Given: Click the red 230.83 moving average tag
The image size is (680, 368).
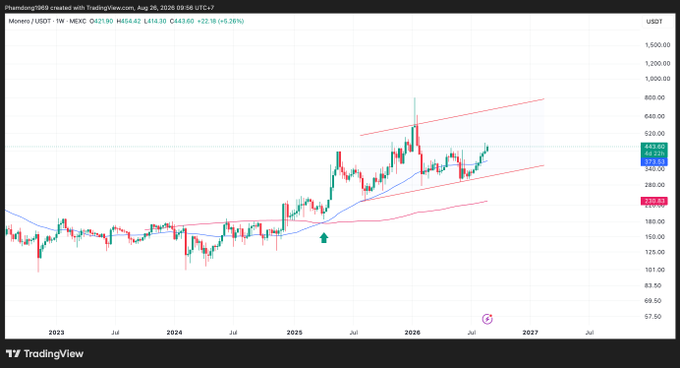Looking at the screenshot, I should [x=654, y=201].
